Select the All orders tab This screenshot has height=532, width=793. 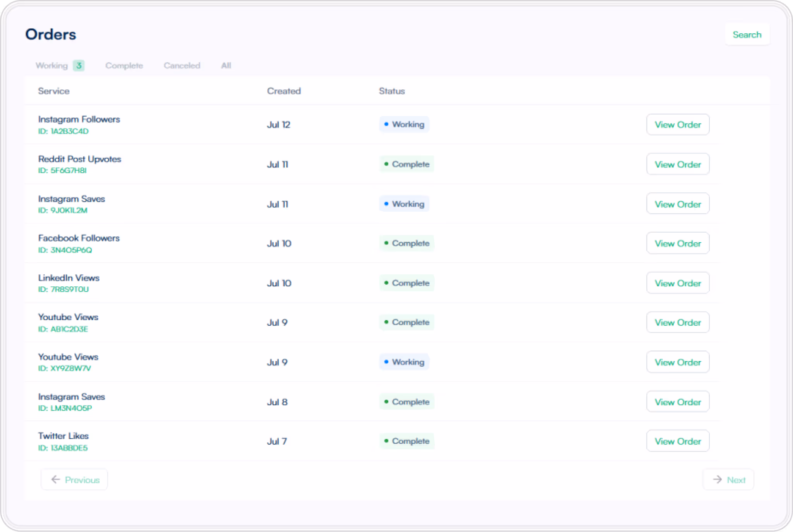point(226,65)
